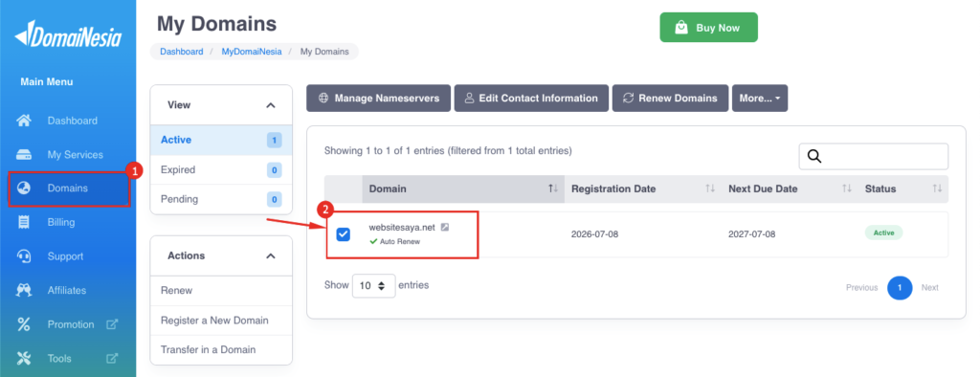Click the Edit Contact Information button
Viewport: 980px width, 377px height.
pos(531,99)
